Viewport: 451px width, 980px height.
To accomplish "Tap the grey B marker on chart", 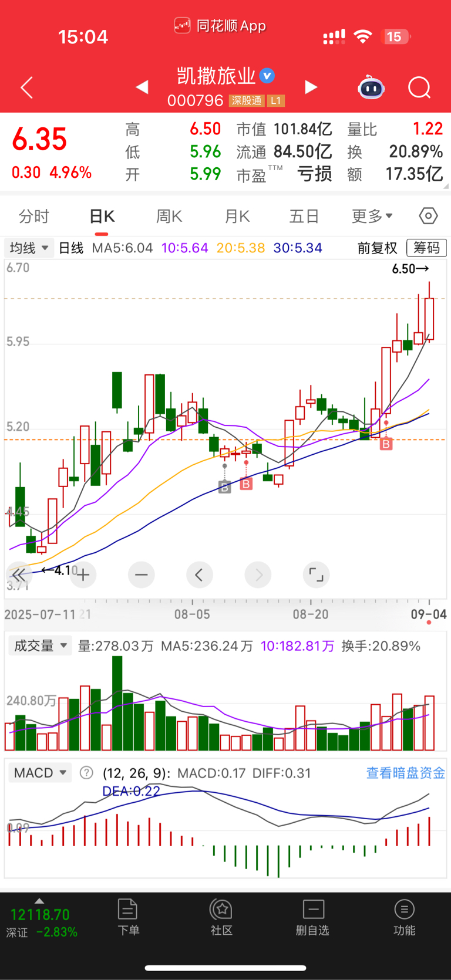I will [224, 486].
